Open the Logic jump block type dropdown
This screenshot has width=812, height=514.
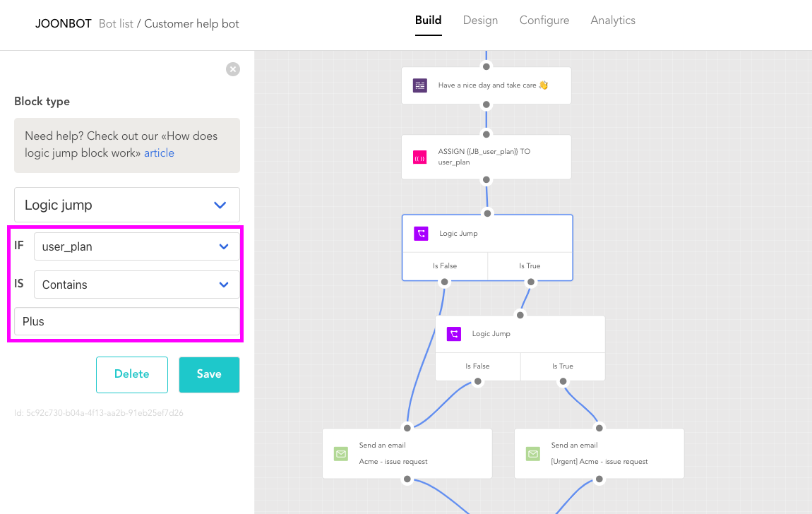click(x=127, y=205)
